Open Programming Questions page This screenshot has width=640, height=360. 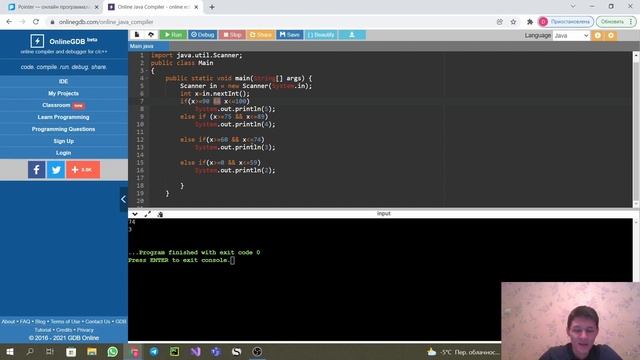point(64,129)
